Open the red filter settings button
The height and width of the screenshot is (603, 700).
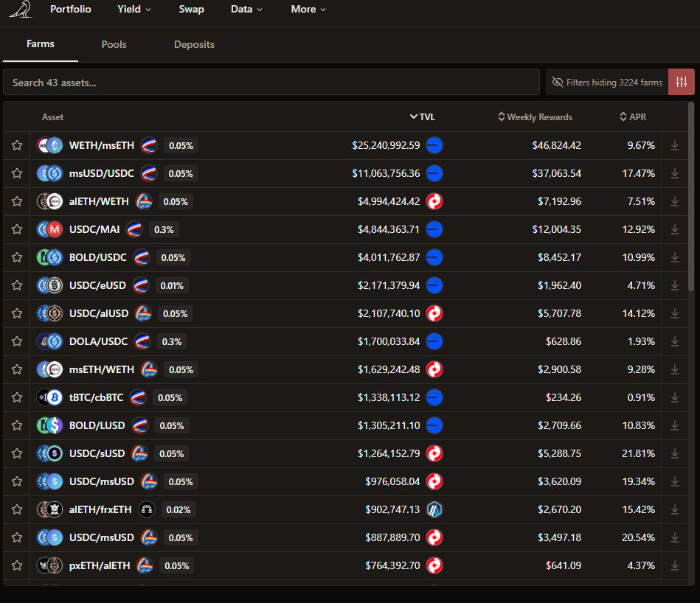tap(681, 82)
